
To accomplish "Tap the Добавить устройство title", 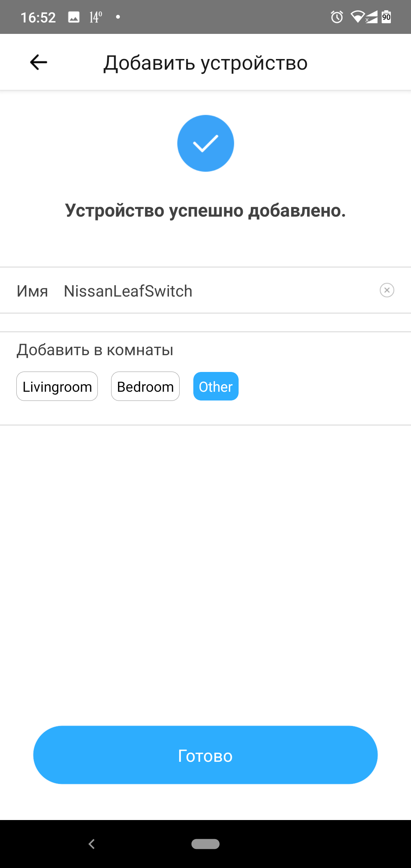I will click(205, 63).
